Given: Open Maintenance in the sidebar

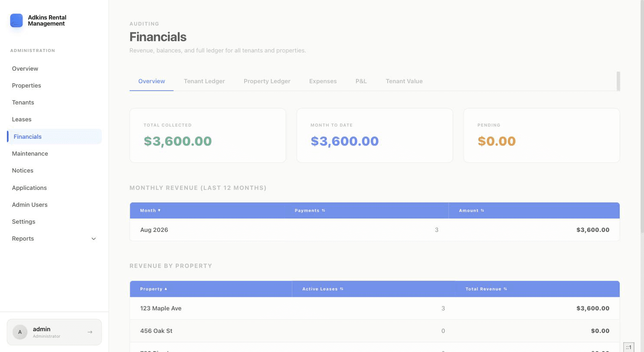Looking at the screenshot, I should click(54, 153).
